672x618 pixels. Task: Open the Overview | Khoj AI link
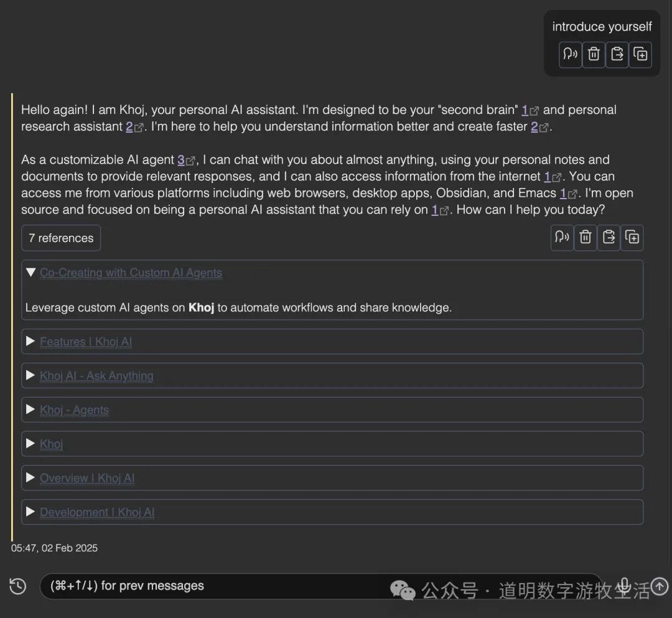click(x=86, y=477)
